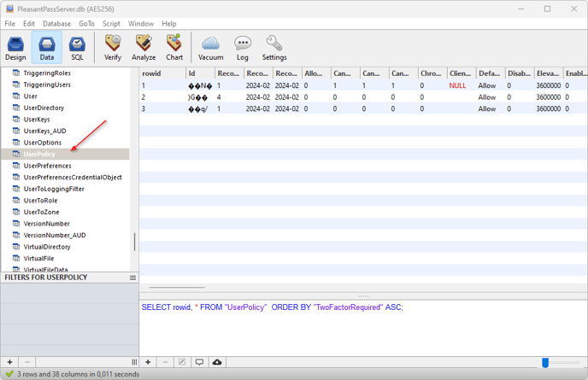Add a new row to table

pyautogui.click(x=148, y=362)
